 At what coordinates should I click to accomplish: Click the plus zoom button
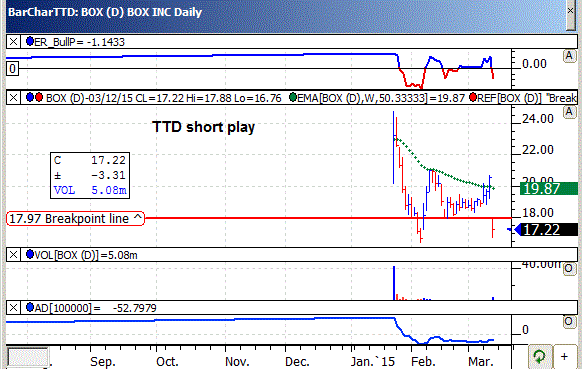pyautogui.click(x=565, y=357)
